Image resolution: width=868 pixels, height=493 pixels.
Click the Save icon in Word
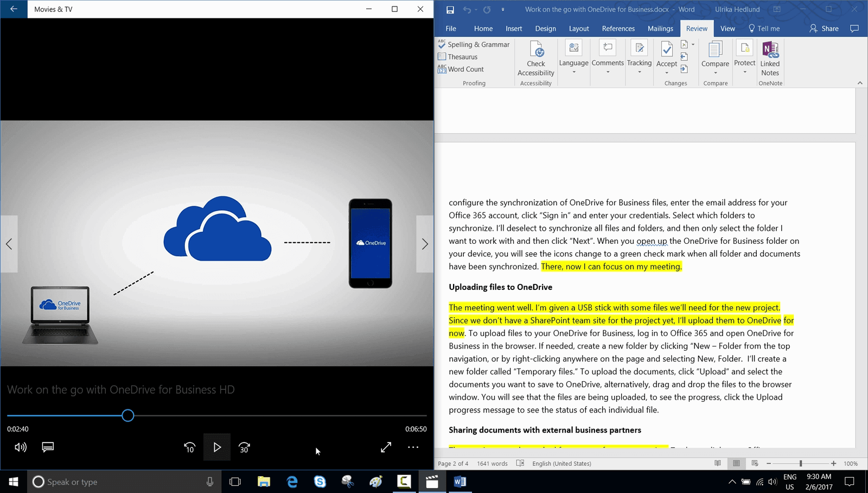tap(450, 10)
